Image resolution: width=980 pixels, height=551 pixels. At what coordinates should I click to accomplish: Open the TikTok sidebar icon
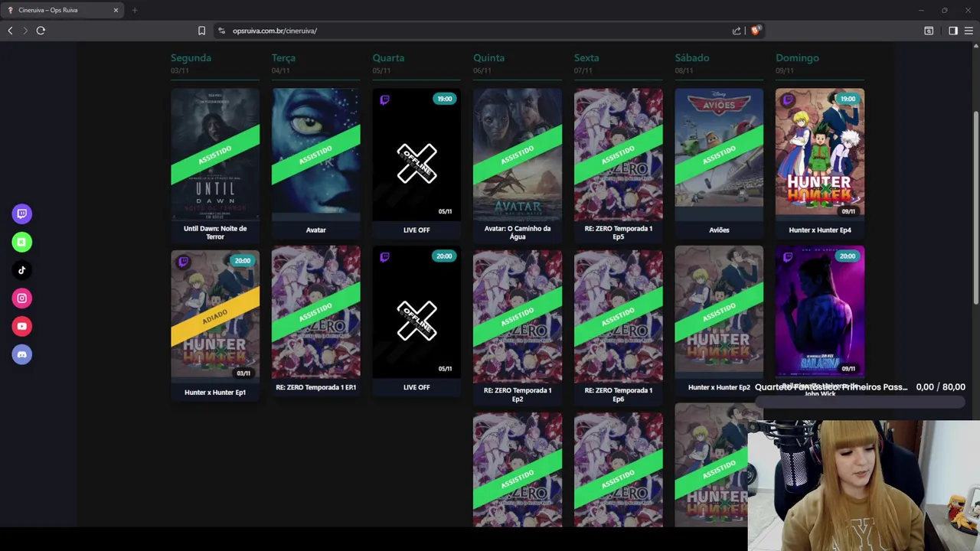(x=21, y=270)
